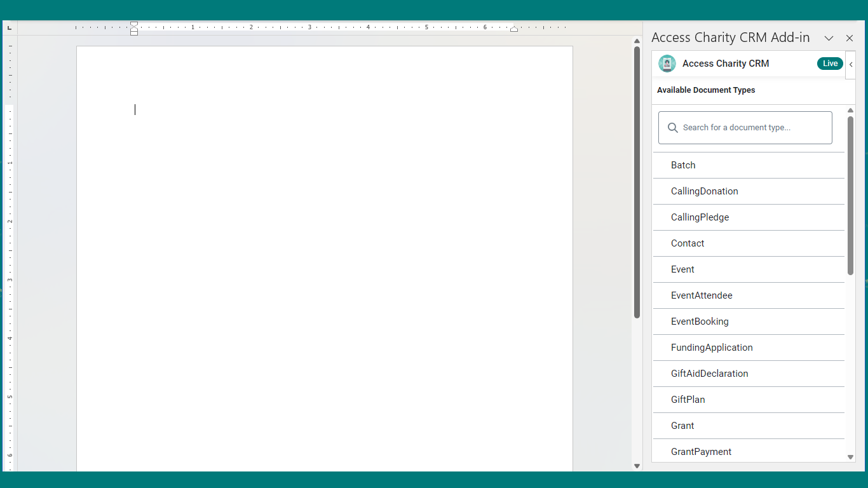Click the Word page scroll down arrow
Screen dimensions: 868x488
637,466
